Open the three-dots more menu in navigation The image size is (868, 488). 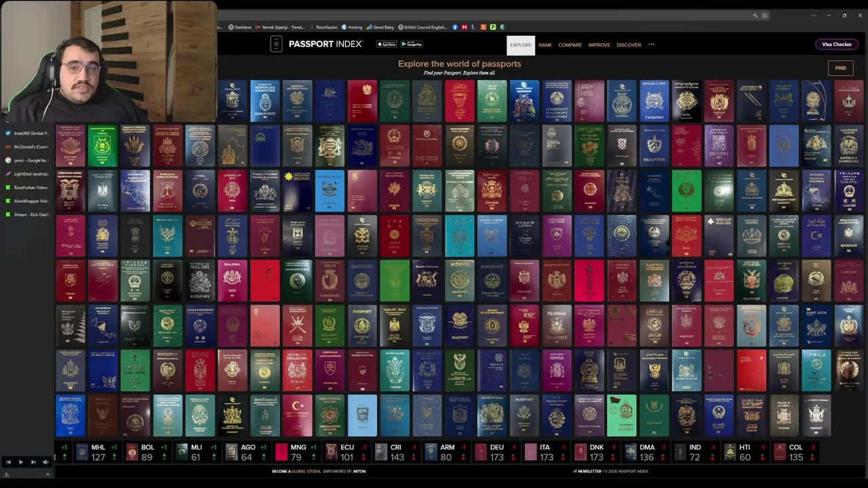tap(651, 45)
